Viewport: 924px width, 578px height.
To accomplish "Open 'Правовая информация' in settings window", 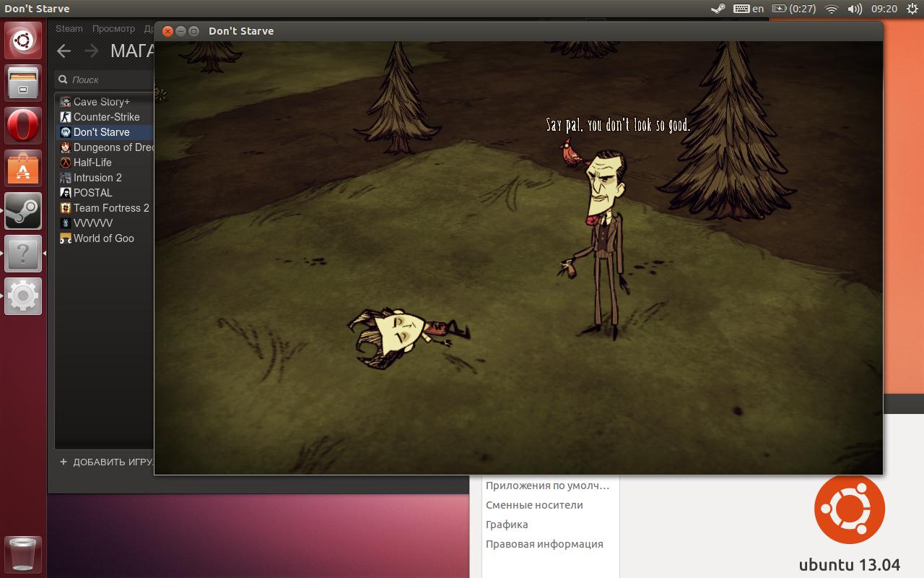I will [544, 544].
